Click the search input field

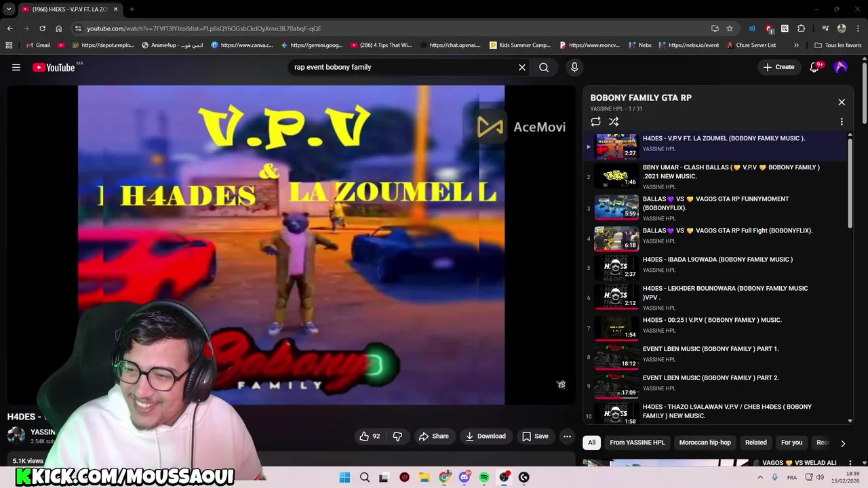click(x=403, y=67)
